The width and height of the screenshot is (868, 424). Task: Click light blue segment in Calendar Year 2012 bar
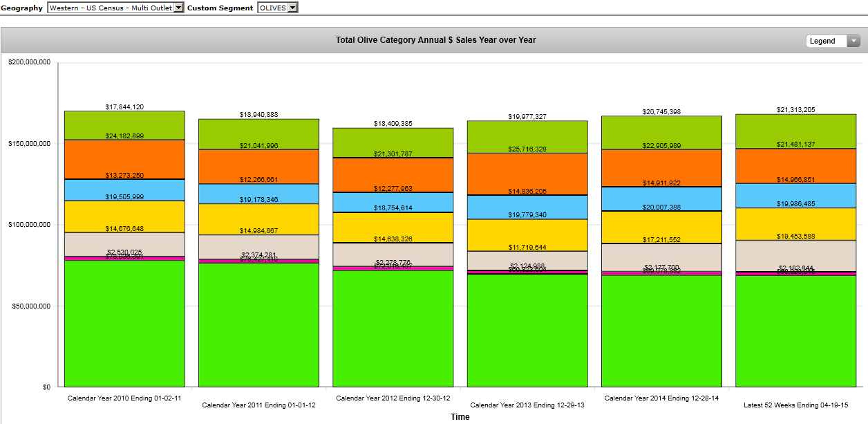pos(393,202)
